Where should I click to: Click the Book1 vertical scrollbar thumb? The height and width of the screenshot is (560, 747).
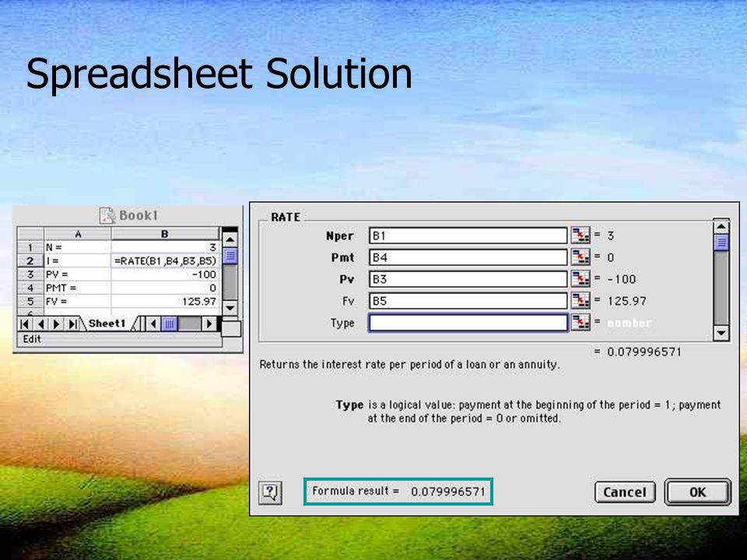click(230, 256)
